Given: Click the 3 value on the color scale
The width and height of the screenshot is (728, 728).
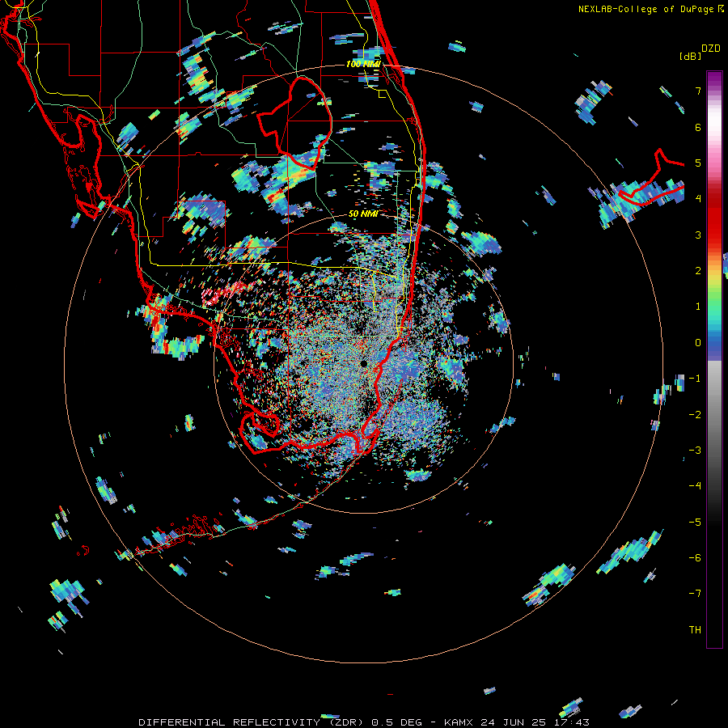Looking at the screenshot, I should pos(698,235).
